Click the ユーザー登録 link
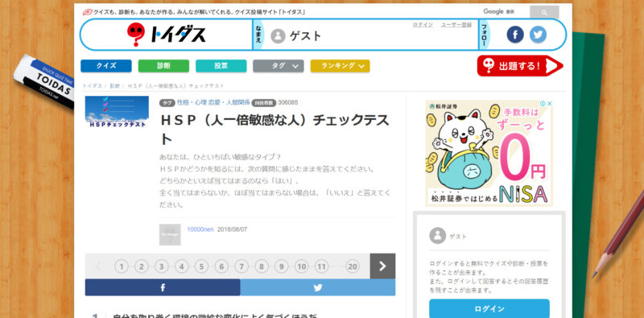 point(456,25)
